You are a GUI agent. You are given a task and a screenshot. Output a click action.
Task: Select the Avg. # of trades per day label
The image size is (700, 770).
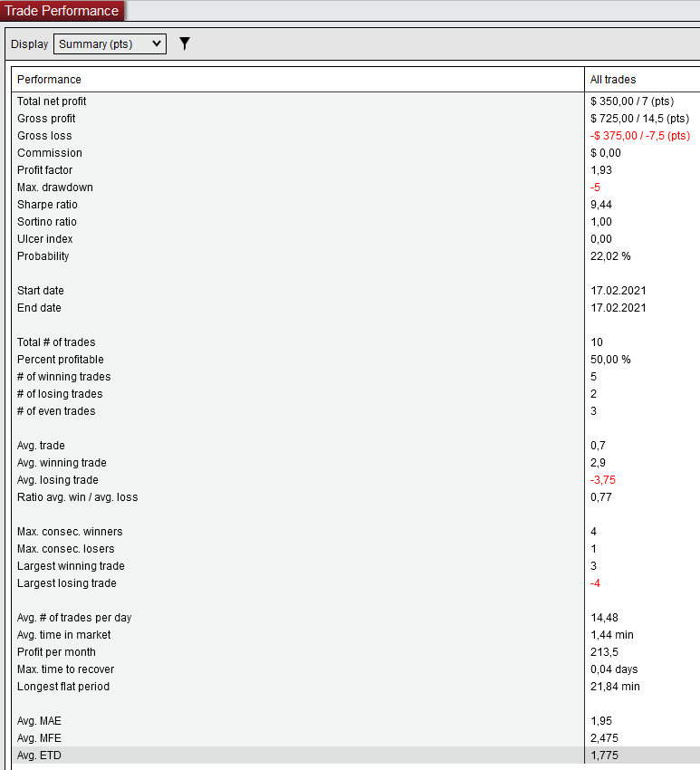[x=74, y=617]
